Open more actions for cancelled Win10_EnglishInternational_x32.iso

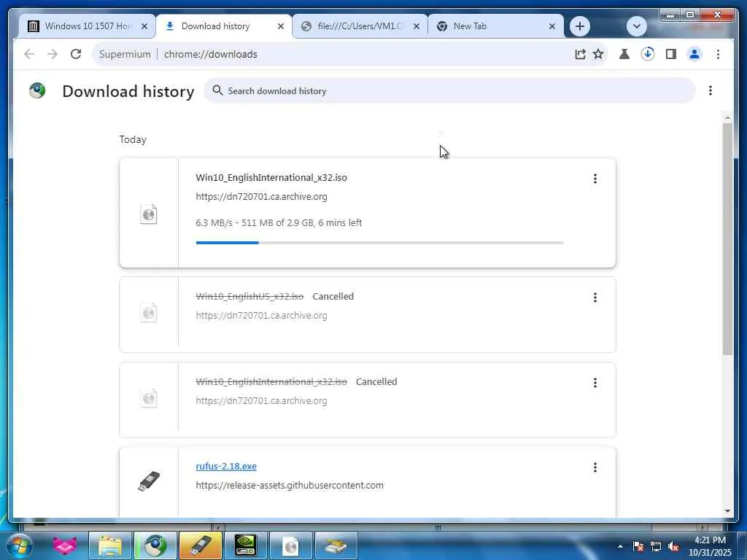coord(595,383)
